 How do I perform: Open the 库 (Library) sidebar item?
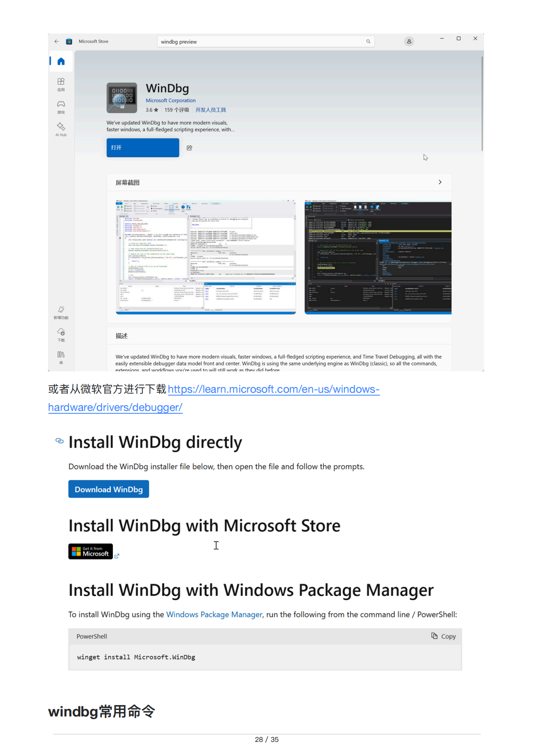[x=61, y=358]
